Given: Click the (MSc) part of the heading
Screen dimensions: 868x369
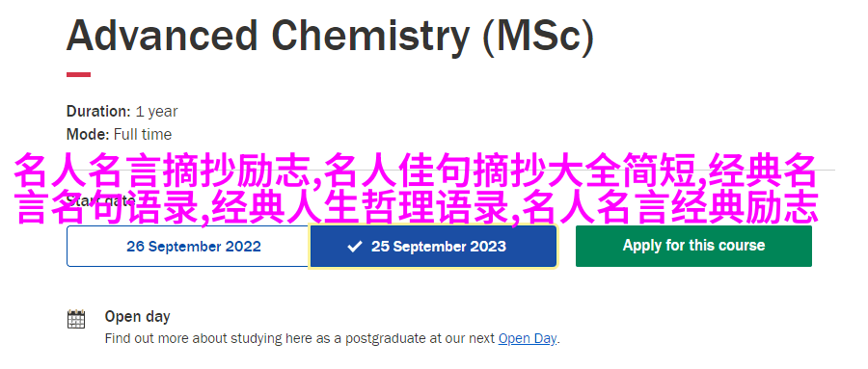Looking at the screenshot, I should tap(537, 37).
